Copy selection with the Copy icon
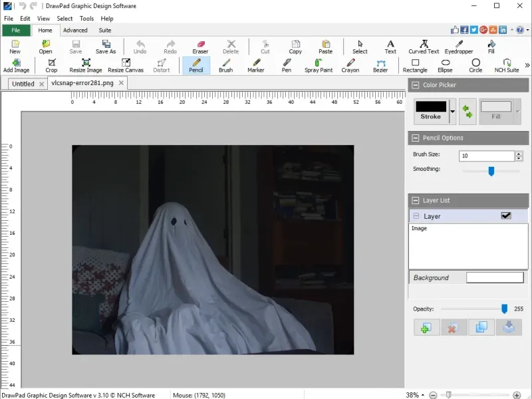Screen dimensions: 532x399 pyautogui.click(x=295, y=47)
